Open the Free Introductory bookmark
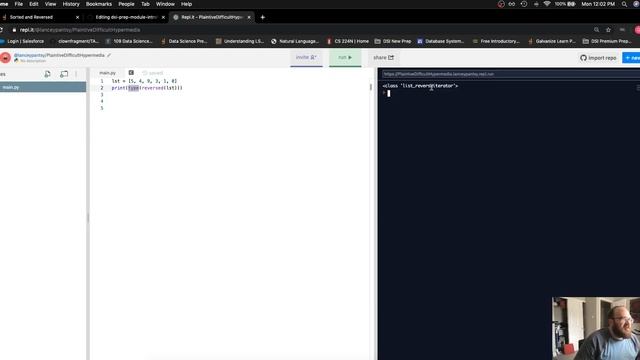The width and height of the screenshot is (640, 360). (x=496, y=41)
